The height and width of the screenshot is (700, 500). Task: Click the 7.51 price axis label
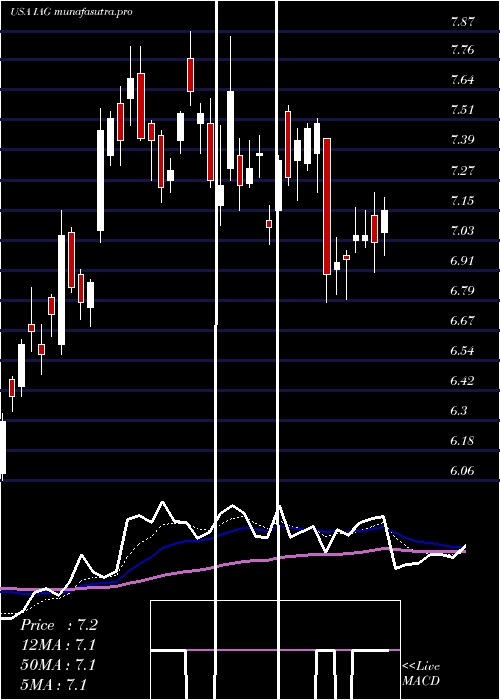[462, 110]
